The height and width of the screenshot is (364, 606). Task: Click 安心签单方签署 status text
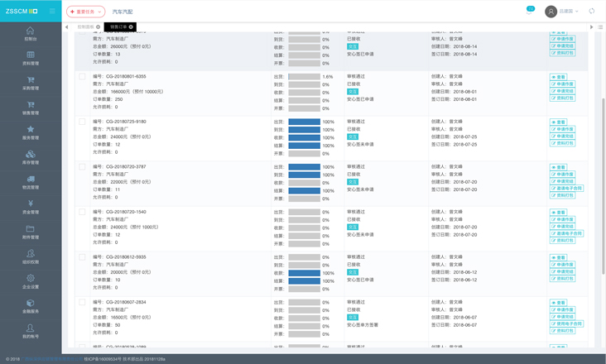pyautogui.click(x=363, y=325)
